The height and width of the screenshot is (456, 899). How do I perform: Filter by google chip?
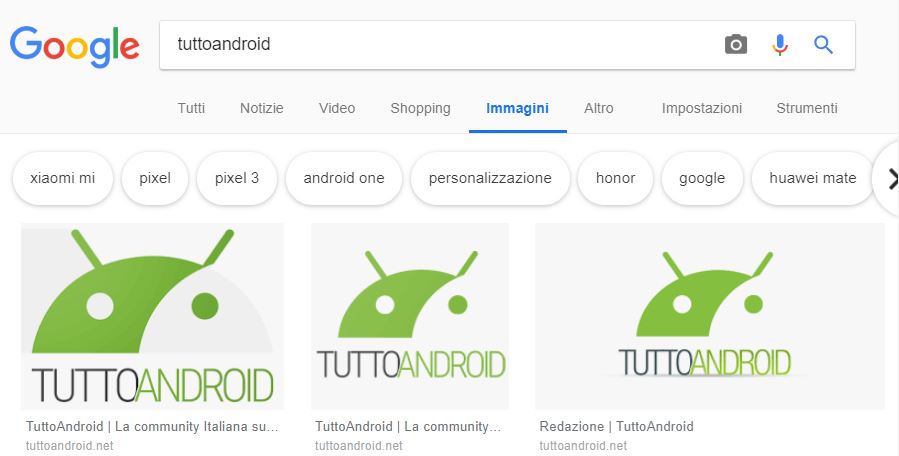[x=702, y=178]
